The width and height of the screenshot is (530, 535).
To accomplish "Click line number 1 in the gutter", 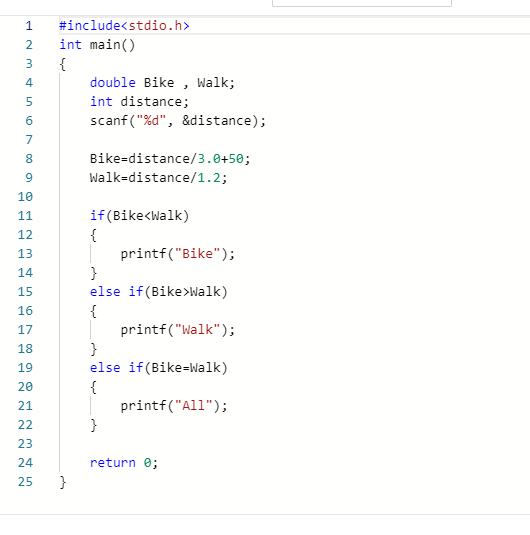I will (29, 26).
